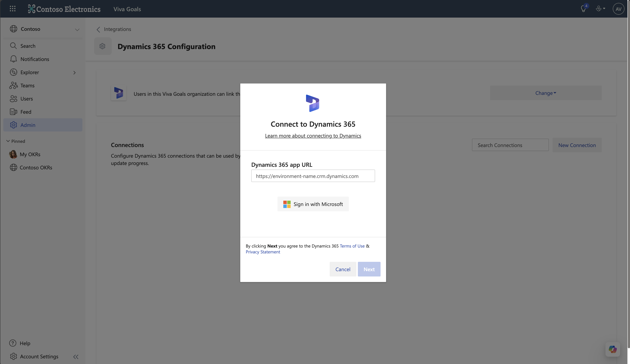Click the Dynamics 365 logo in dialog

pos(313,103)
